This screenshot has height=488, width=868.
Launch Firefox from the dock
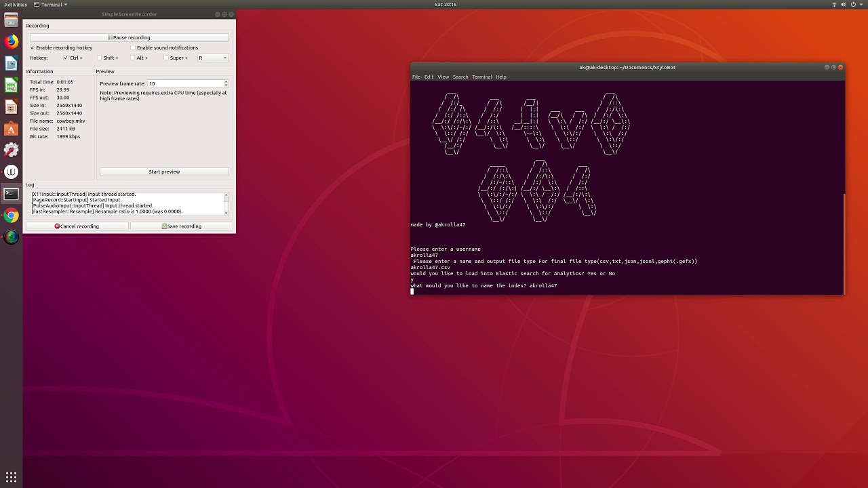tap(11, 42)
